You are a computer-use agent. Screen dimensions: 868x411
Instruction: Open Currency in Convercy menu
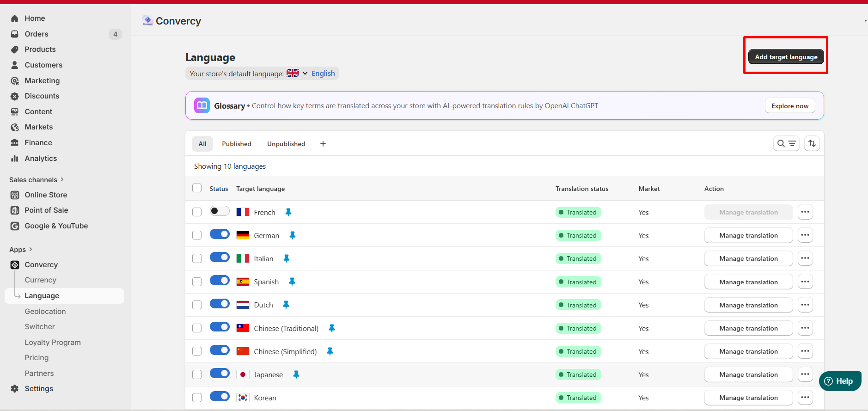tap(41, 280)
